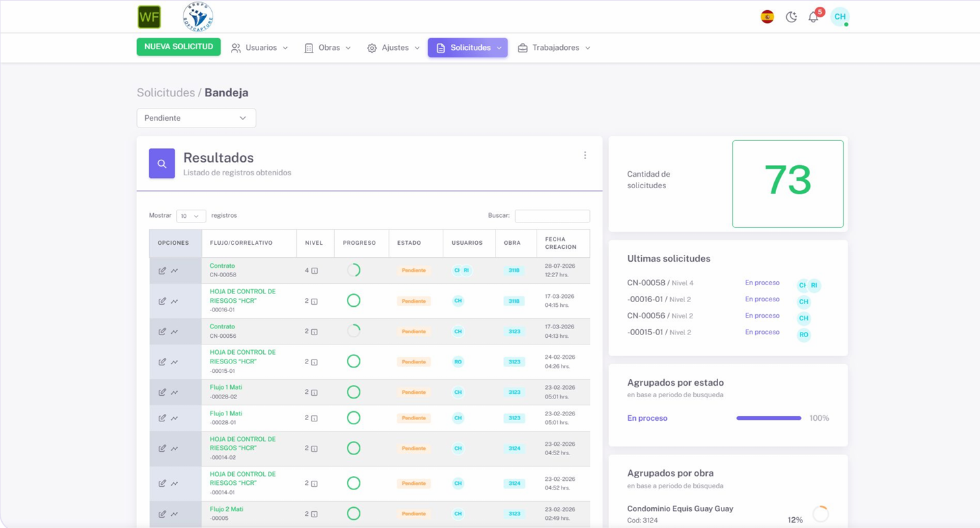Expand the Usuarios menu
The width and height of the screenshot is (980, 528).
click(x=259, y=48)
